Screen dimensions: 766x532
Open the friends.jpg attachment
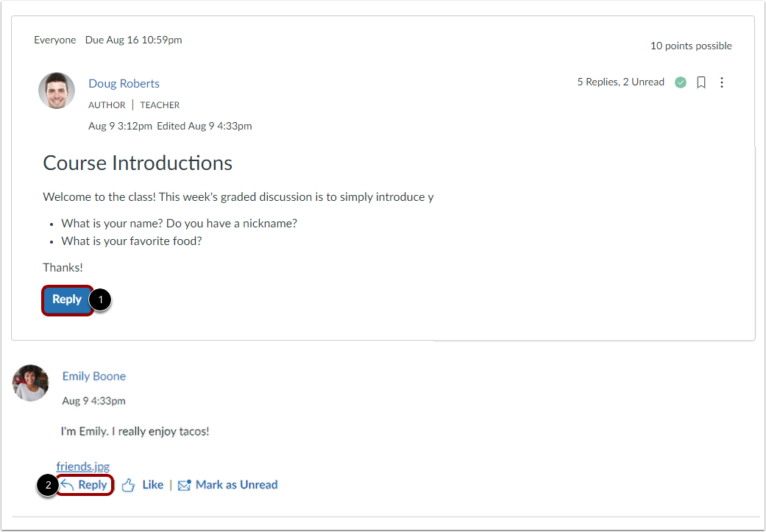[x=82, y=467]
